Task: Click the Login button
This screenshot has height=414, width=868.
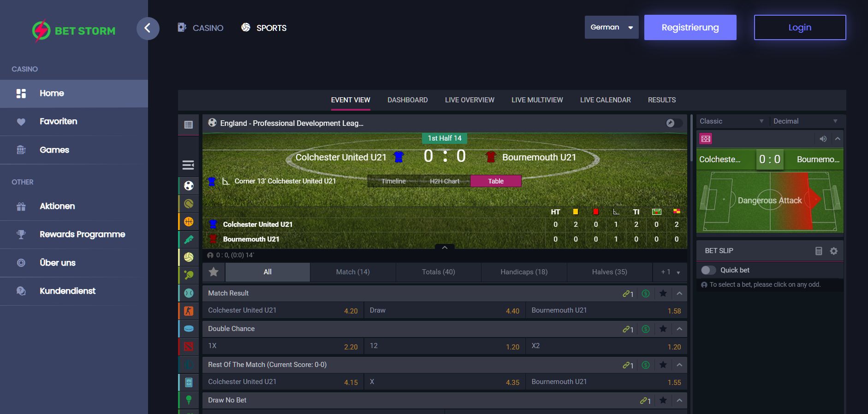Action: [800, 27]
